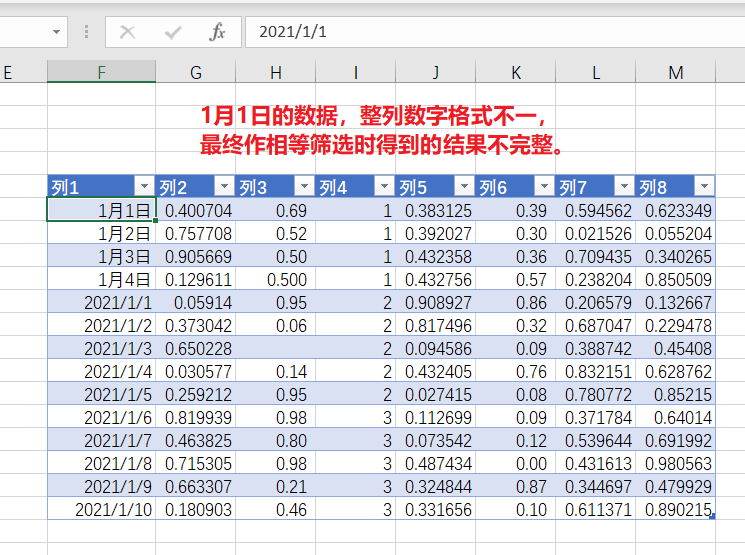Select cell containing 1月4日

[x=101, y=279]
